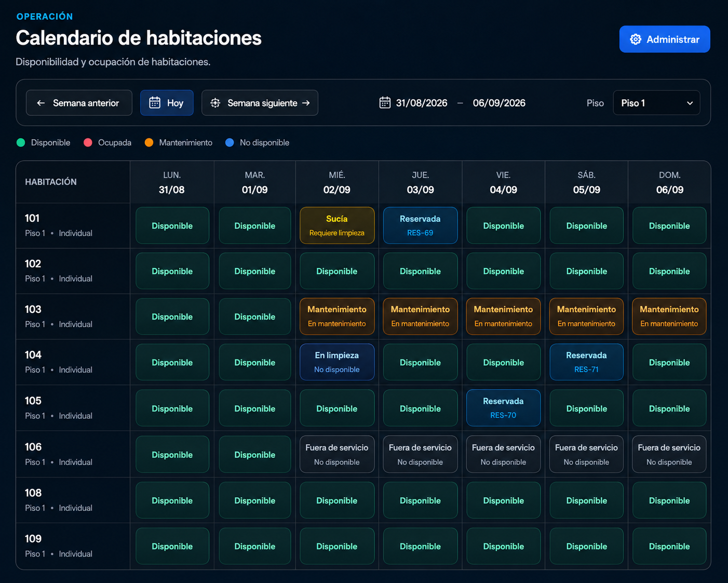The image size is (728, 583).
Task: Select the DOM. 06/09 column header
Action: point(670,182)
